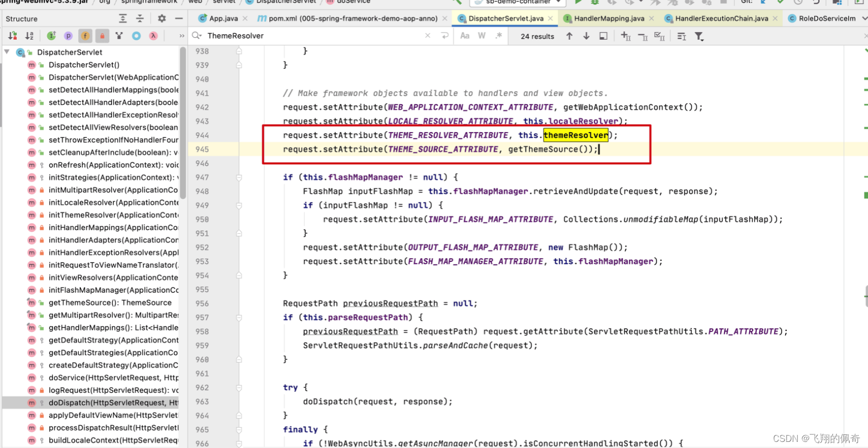Toggle Regex search option

point(499,36)
